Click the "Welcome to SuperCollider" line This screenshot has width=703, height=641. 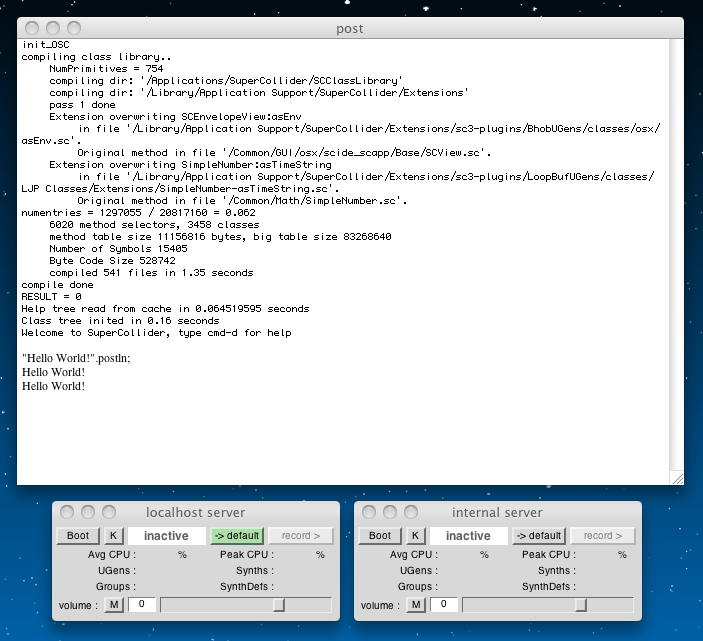tap(156, 333)
